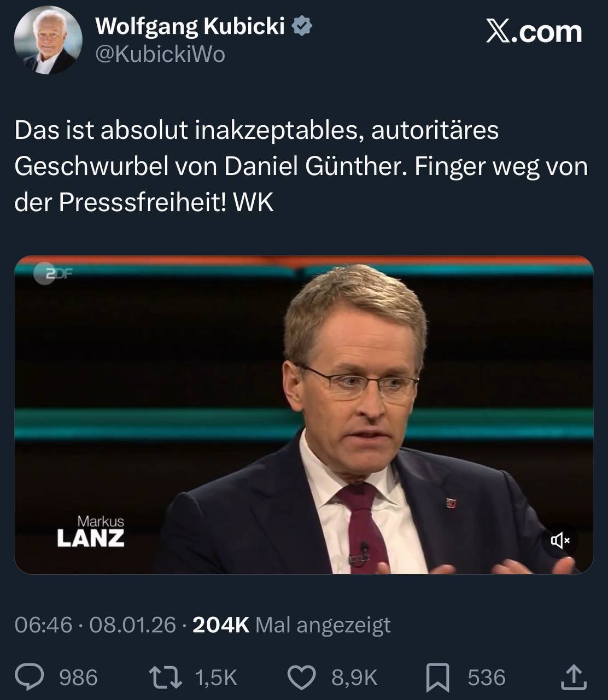Open the reply speech bubble icon
The image size is (608, 700).
29,677
